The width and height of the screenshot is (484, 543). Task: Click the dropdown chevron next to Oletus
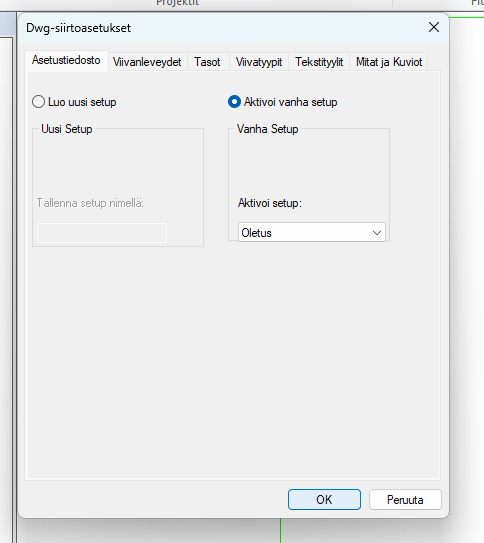point(377,233)
